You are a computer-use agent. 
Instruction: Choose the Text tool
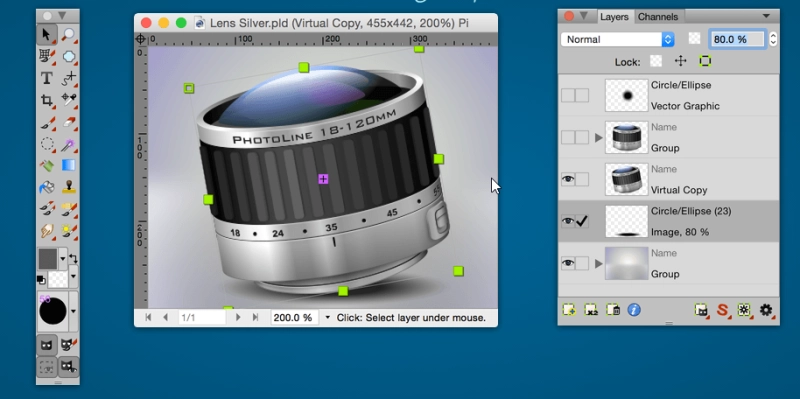coord(47,78)
